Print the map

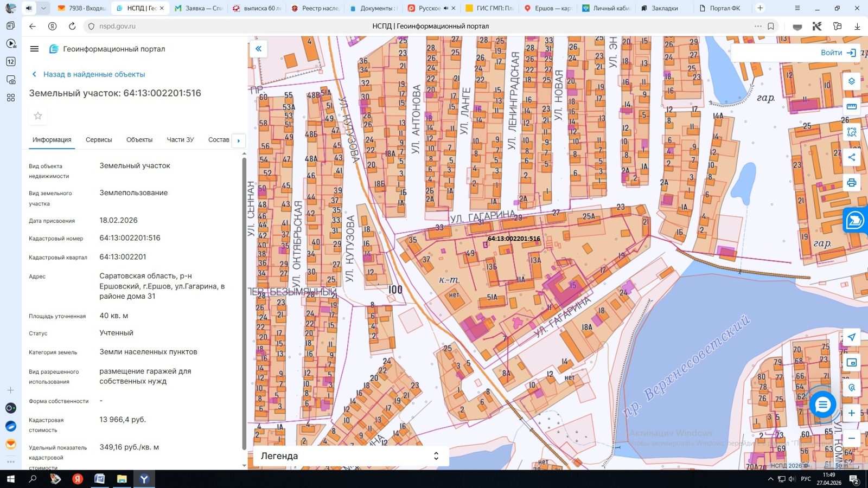(x=851, y=183)
